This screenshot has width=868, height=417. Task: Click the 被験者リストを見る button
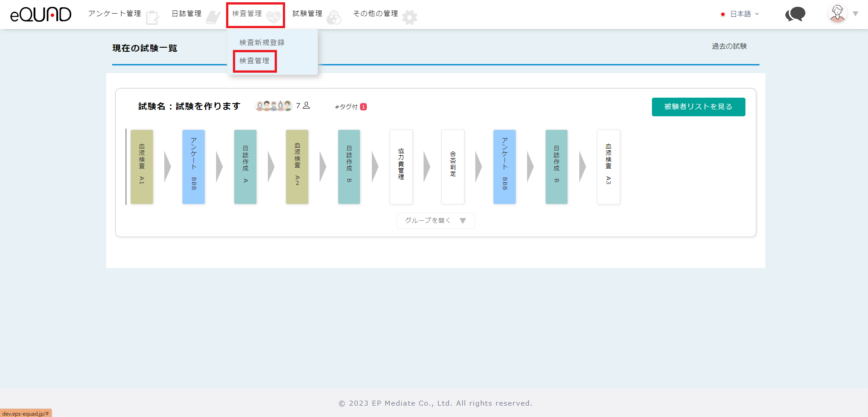(x=698, y=107)
